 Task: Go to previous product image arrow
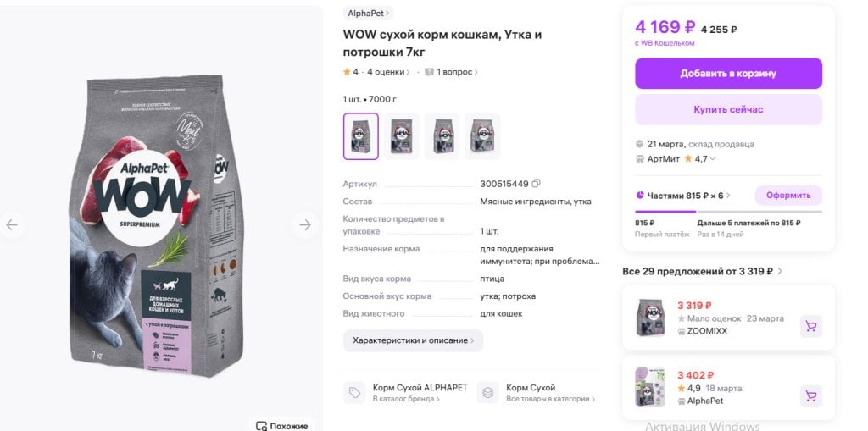(x=12, y=224)
